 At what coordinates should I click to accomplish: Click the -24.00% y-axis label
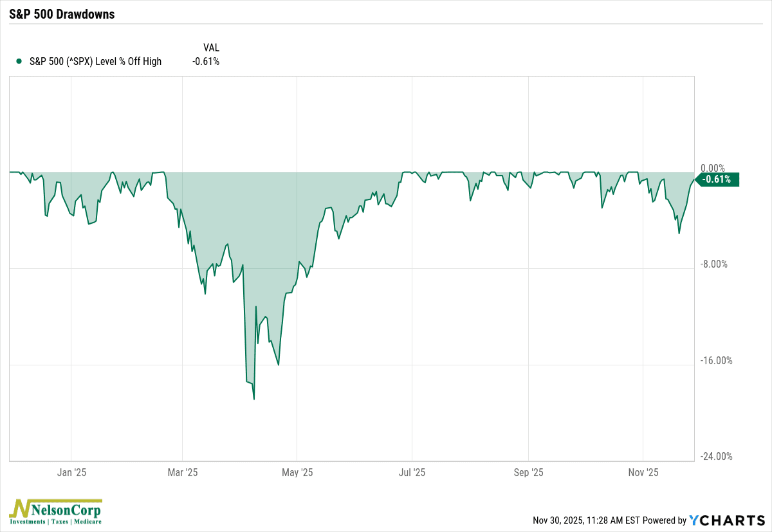click(x=715, y=457)
